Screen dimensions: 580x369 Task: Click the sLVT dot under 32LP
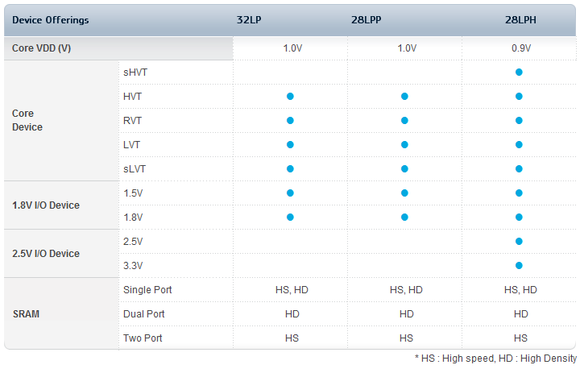290,169
